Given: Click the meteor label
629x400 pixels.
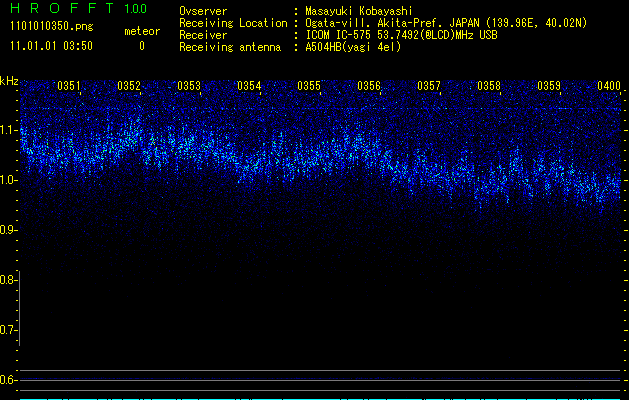Looking at the screenshot, I should click(x=142, y=31).
